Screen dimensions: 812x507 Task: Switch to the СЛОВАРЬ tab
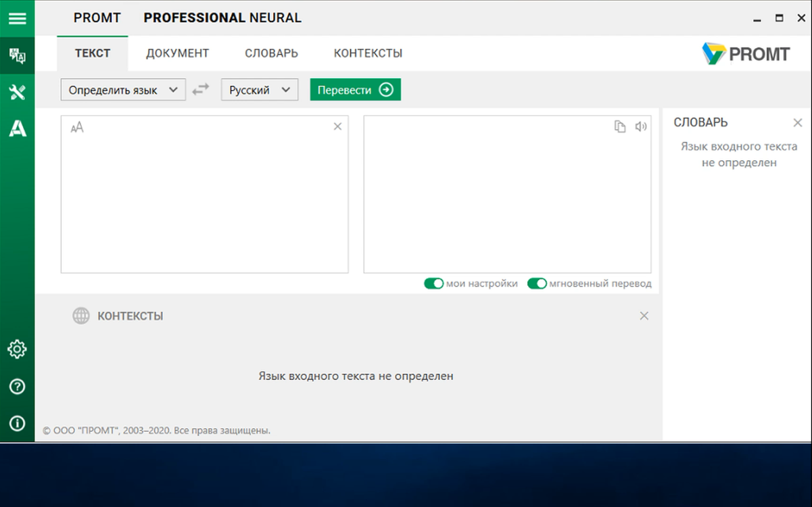pyautogui.click(x=272, y=53)
